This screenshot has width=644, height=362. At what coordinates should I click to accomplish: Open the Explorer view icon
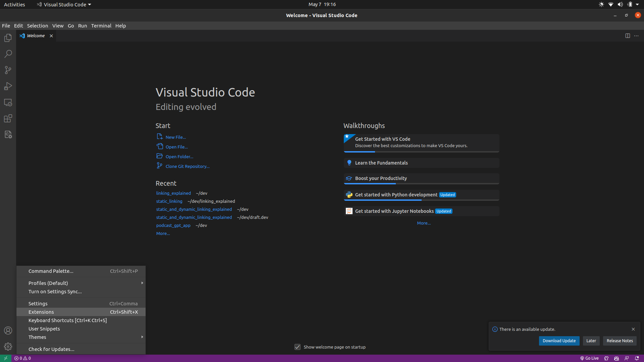pyautogui.click(x=8, y=38)
